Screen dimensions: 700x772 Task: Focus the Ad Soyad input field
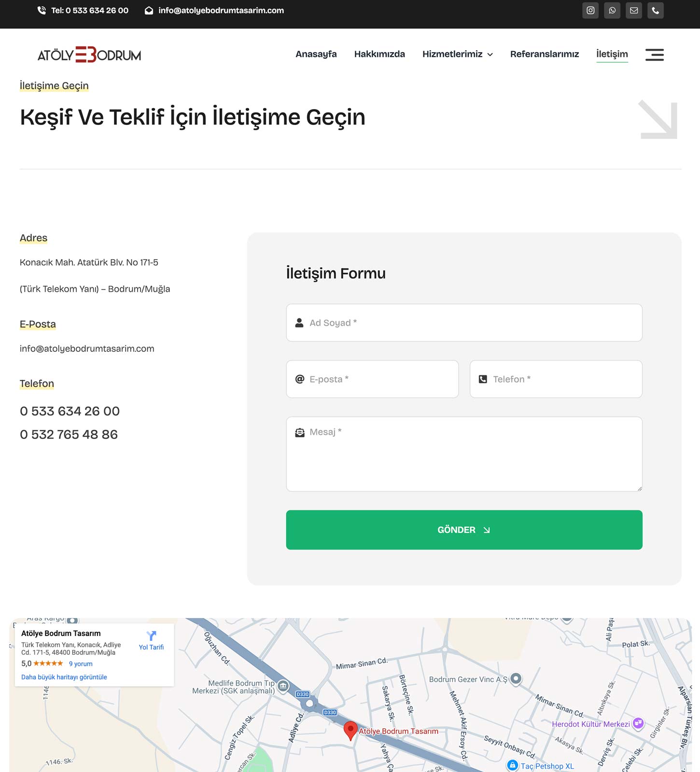point(464,323)
